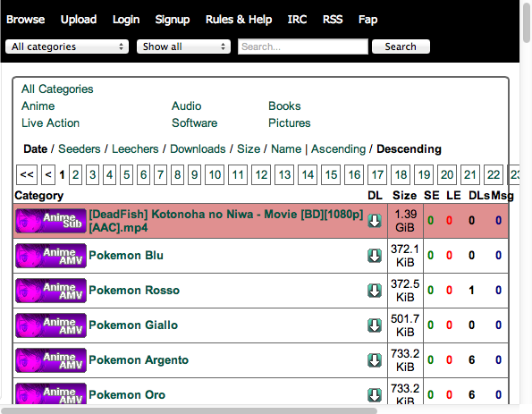Go to page 10 of results

[215, 174]
